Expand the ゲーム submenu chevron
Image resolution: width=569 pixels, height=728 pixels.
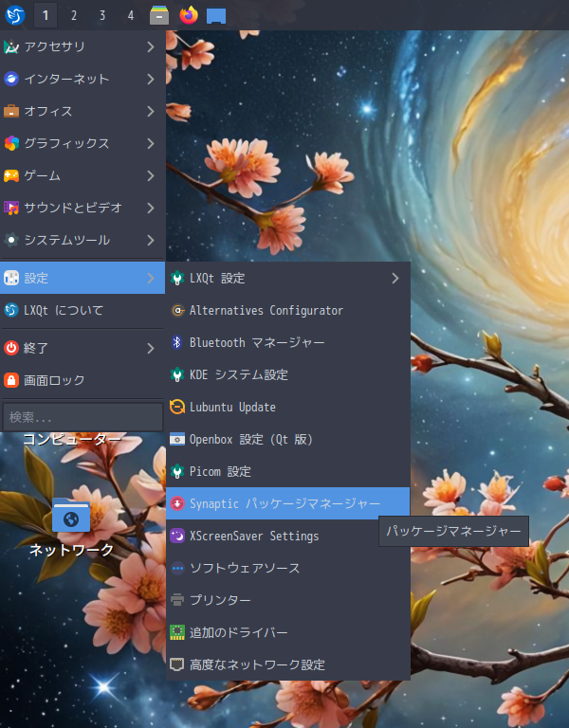click(x=151, y=175)
